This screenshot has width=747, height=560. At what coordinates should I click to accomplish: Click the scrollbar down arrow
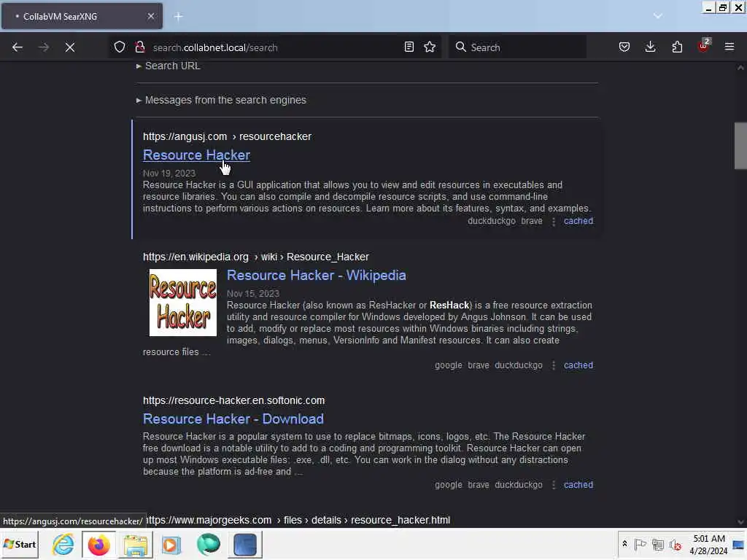pos(740,522)
